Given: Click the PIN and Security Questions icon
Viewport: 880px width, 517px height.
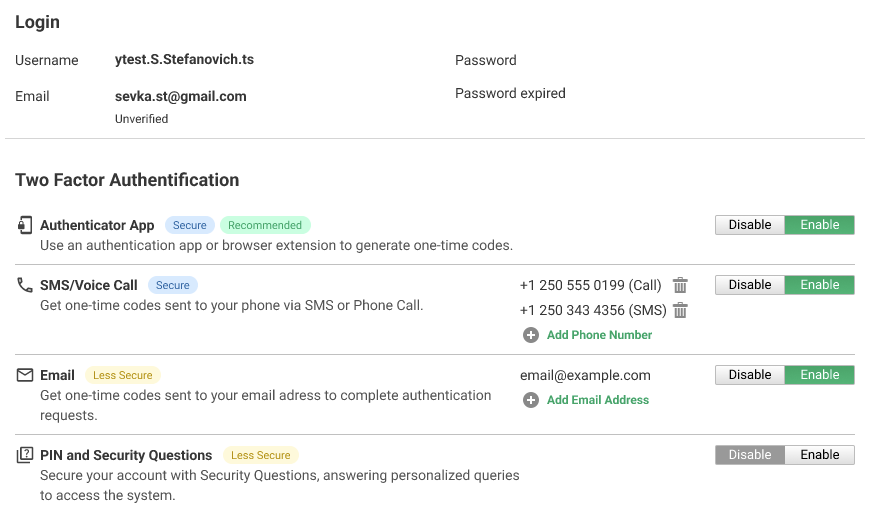Looking at the screenshot, I should 25,455.
